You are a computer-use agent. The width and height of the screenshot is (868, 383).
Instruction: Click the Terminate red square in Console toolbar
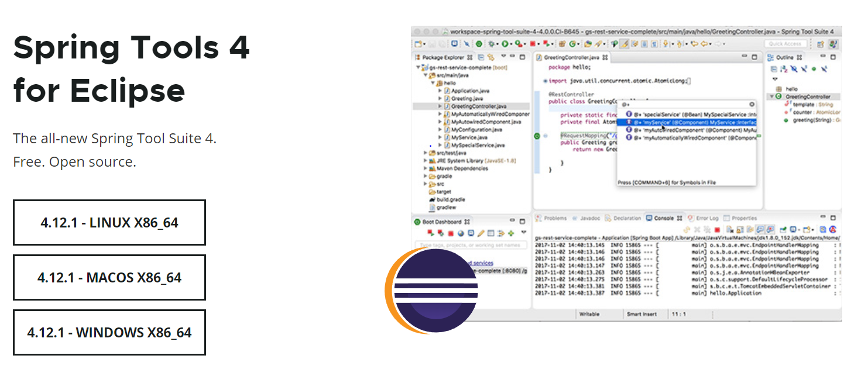click(717, 229)
